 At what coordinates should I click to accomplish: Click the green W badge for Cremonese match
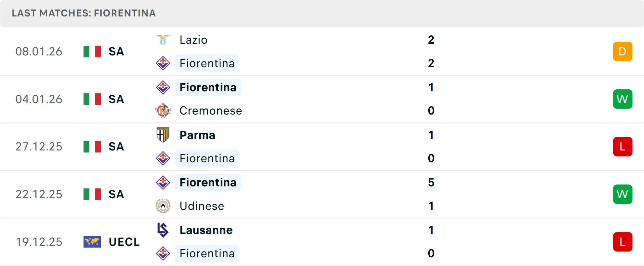pos(623,99)
